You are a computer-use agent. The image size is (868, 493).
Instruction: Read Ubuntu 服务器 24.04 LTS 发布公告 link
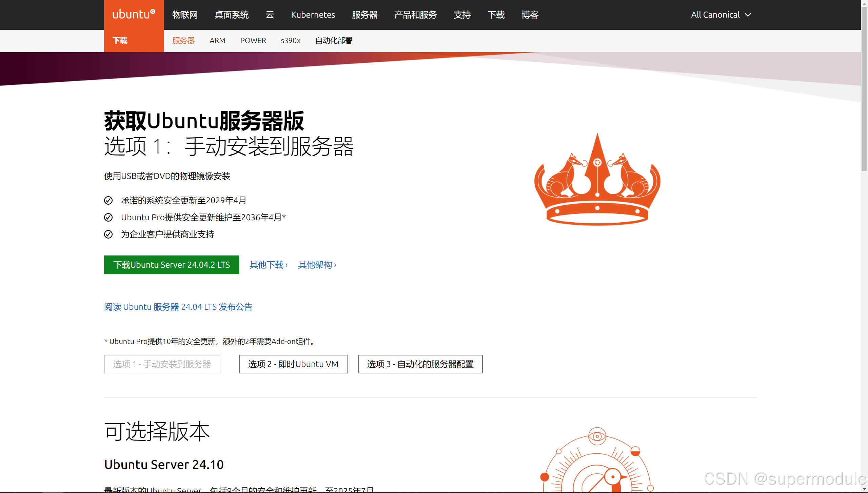[x=178, y=307]
